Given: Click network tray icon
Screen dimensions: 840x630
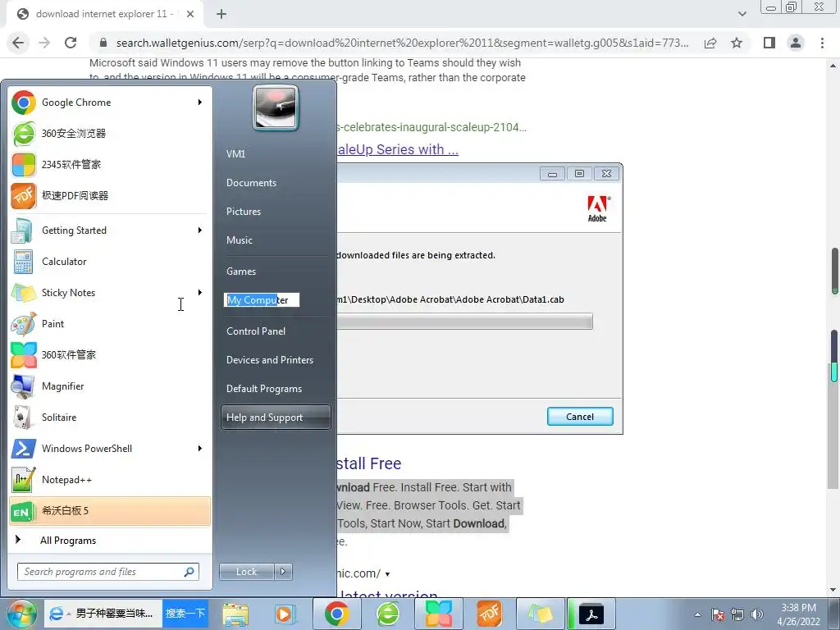Looking at the screenshot, I should pos(737,614).
